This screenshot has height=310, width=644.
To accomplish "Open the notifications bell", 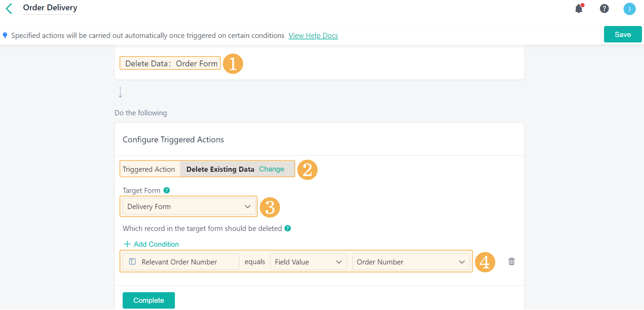I will [x=579, y=9].
